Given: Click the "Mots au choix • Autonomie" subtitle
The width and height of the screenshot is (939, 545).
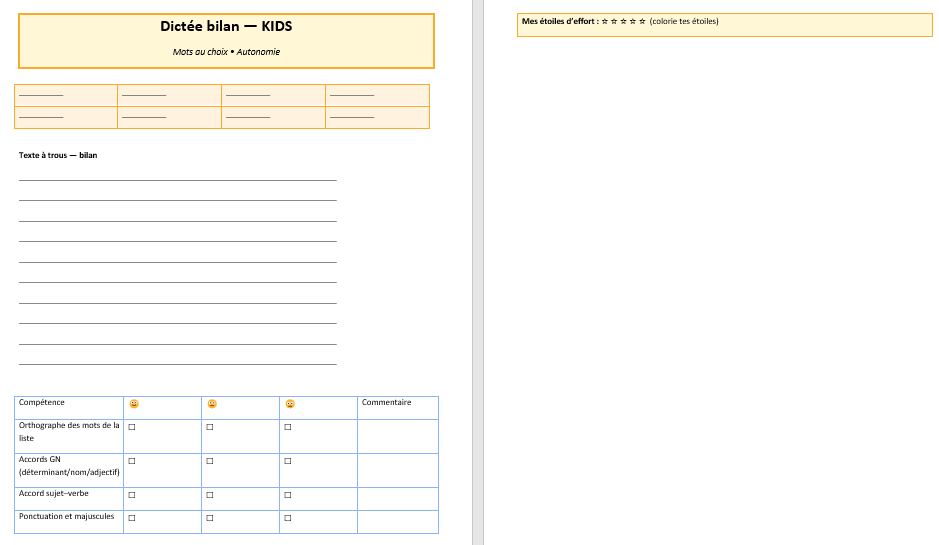Looking at the screenshot, I should pyautogui.click(x=226, y=52).
